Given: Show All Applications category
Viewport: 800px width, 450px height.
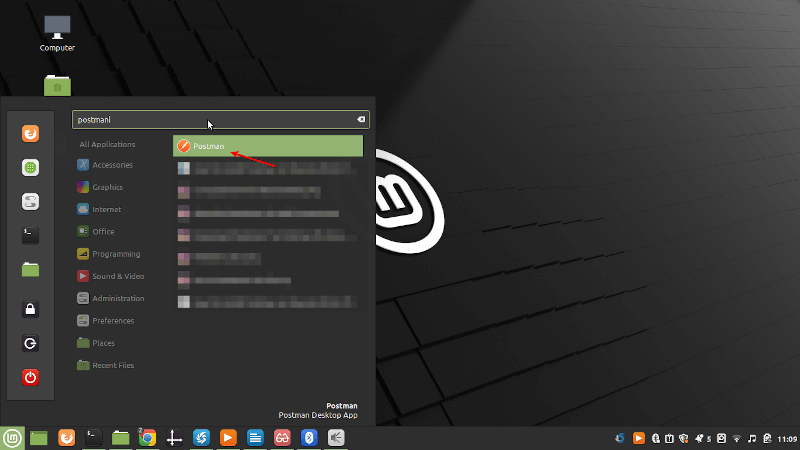Looking at the screenshot, I should pyautogui.click(x=107, y=144).
